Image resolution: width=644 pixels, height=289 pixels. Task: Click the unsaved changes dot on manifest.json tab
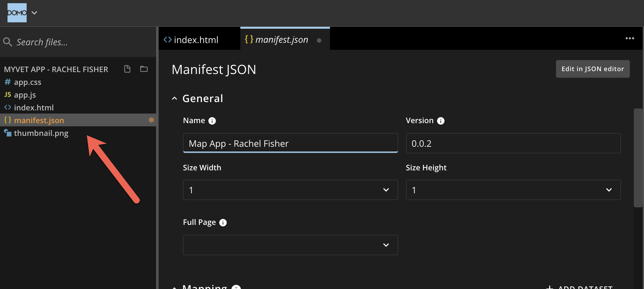[x=319, y=41]
